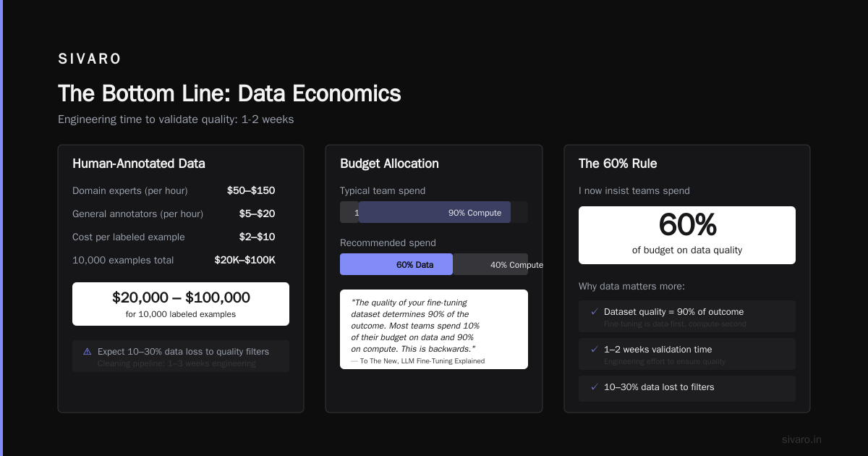
Task: Click the General annotators $5–$20 value
Action: click(x=257, y=214)
